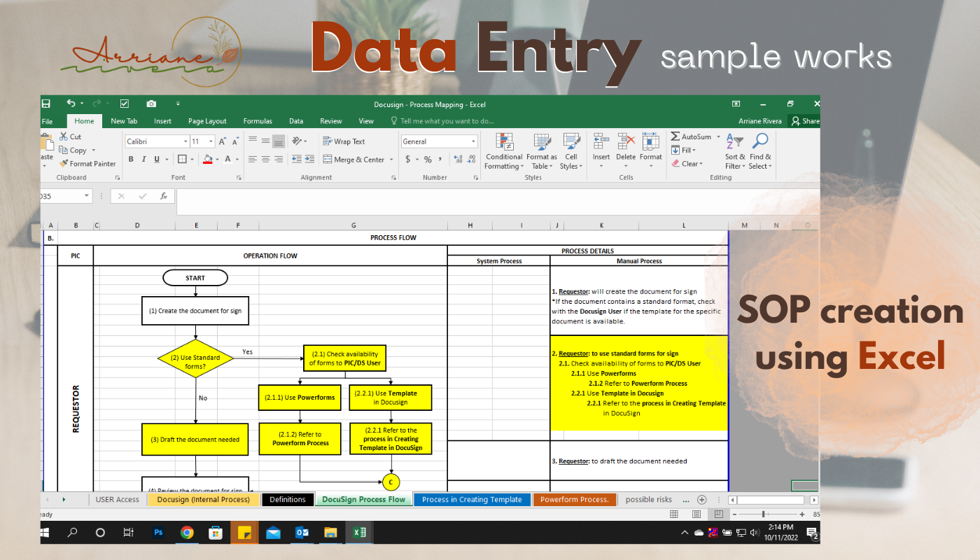This screenshot has width=980, height=560.
Task: Decrease the font size
Action: (236, 141)
